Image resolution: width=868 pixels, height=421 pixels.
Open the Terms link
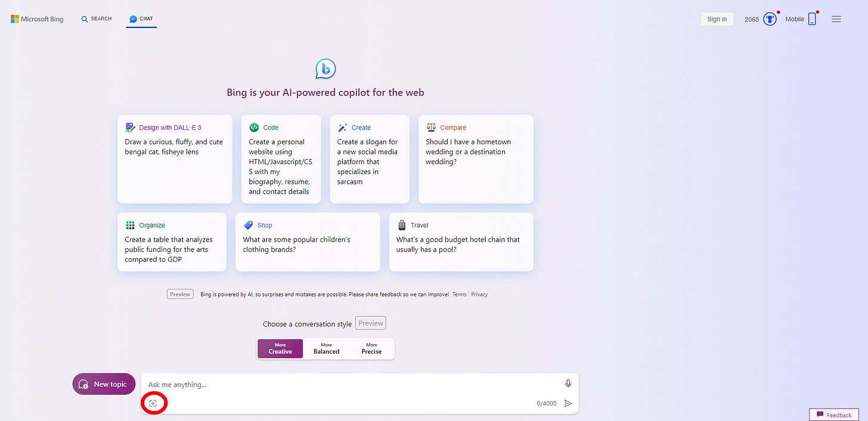click(460, 295)
